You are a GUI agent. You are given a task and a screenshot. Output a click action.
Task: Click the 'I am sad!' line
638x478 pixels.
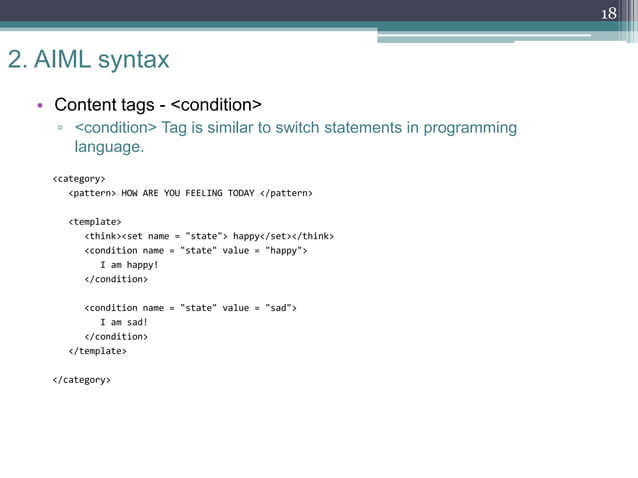tap(124, 322)
